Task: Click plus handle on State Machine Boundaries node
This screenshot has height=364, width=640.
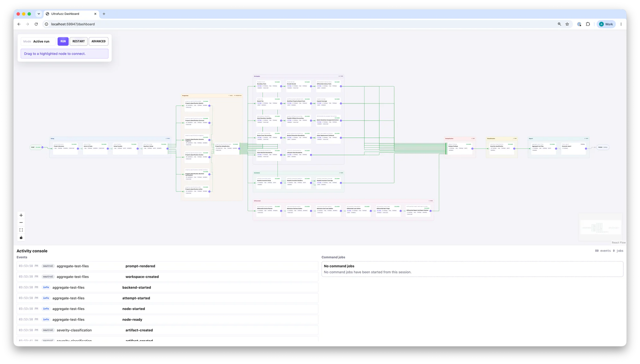Action: (281, 155)
